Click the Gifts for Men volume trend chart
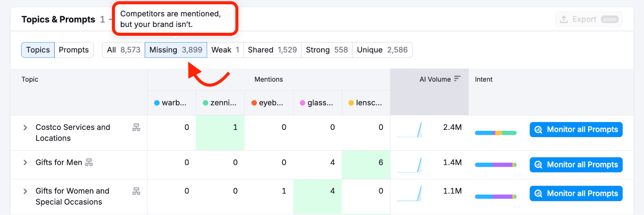Viewport: 644px width, 215px height. click(x=409, y=165)
